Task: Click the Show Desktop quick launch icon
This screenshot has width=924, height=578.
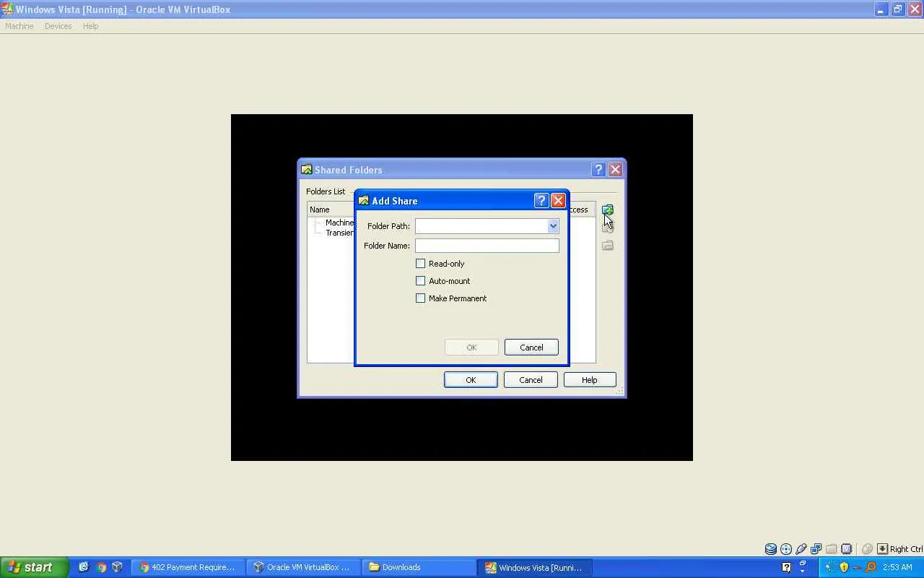Action: [84, 567]
